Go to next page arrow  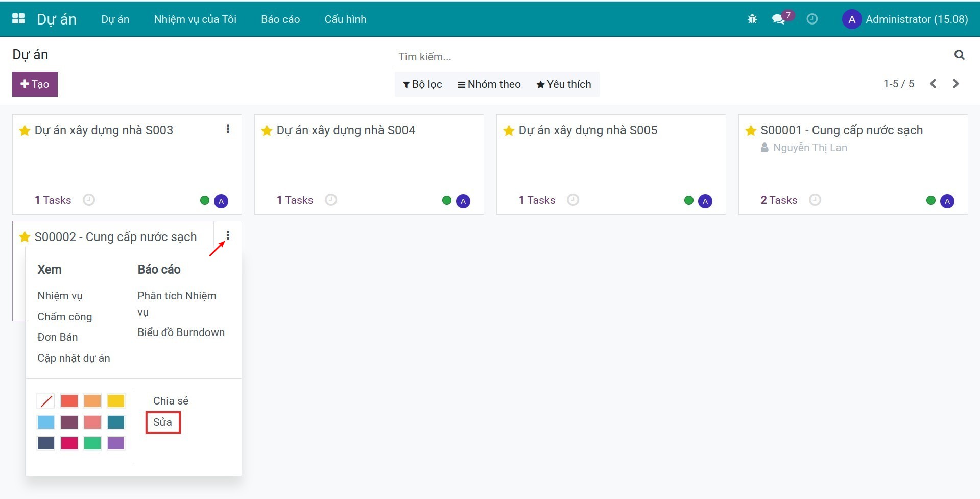tap(955, 84)
